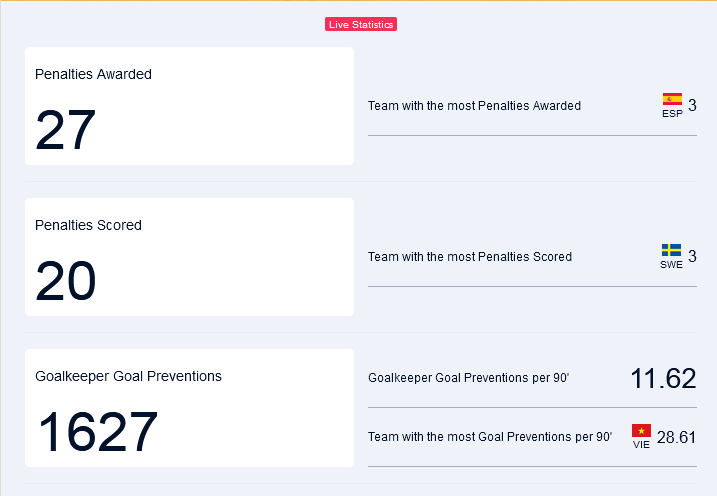Click the Spain flag icon
This screenshot has width=717, height=496.
coord(672,99)
